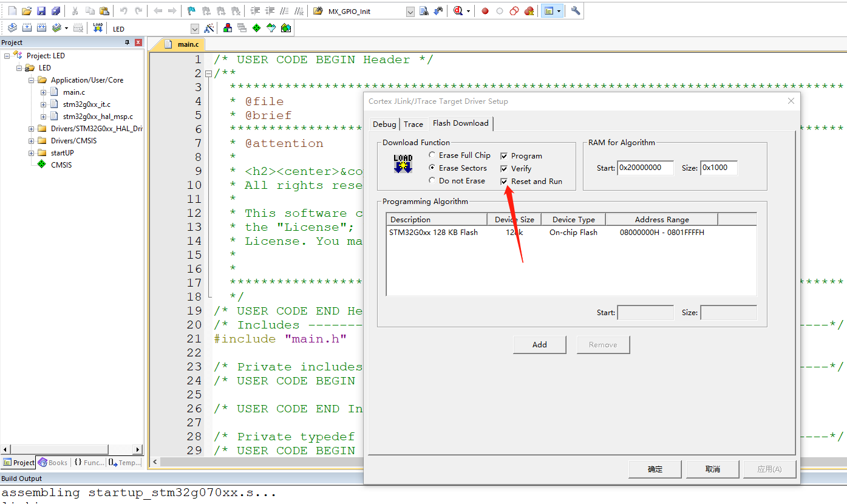Disable all breakpoints icon
847x504 pixels.
click(514, 11)
